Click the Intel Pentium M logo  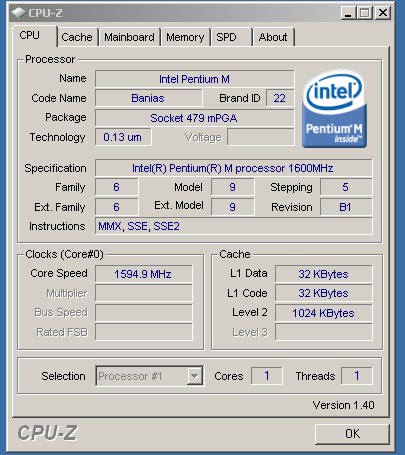click(x=334, y=109)
